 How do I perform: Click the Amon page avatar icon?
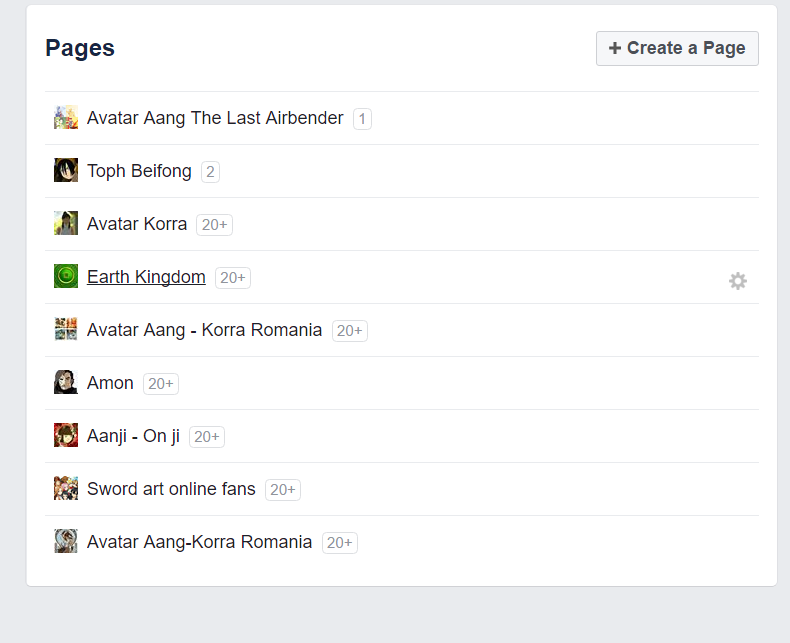pos(66,383)
